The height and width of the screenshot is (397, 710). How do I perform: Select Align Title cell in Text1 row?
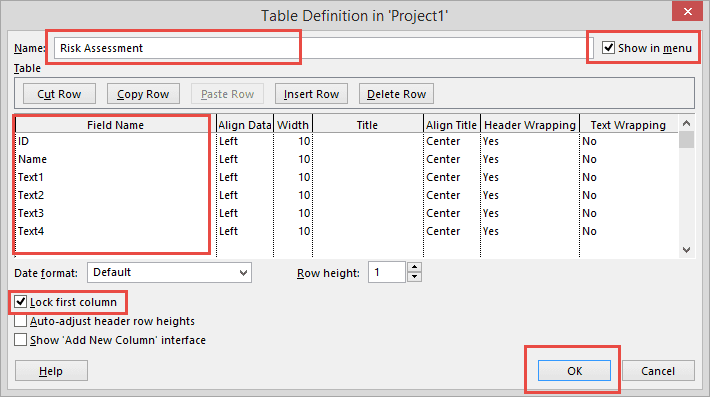(451, 177)
